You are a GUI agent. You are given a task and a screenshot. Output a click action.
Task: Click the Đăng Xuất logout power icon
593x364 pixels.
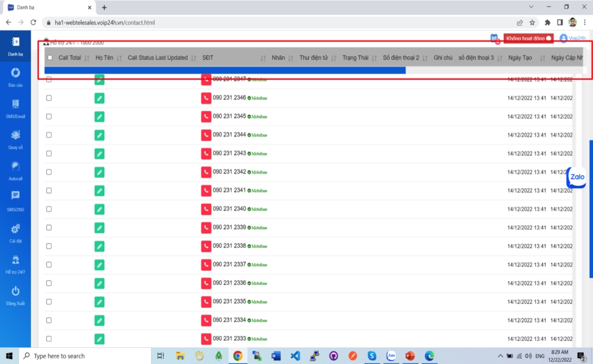16,291
